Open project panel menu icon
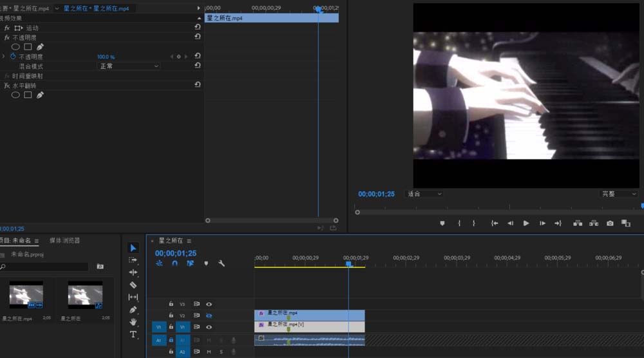Image resolution: width=644 pixels, height=358 pixels. point(37,241)
